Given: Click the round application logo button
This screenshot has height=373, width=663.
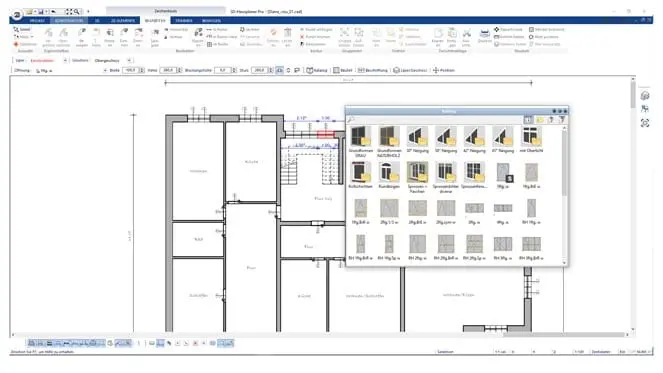Looking at the screenshot, I should (16, 15).
